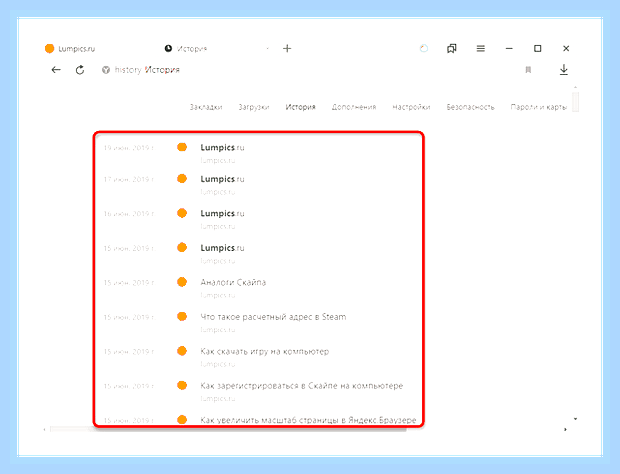Open Как увеличить масштаб страницы в Яндекс.Браузере
The width and height of the screenshot is (620, 474).
coord(308,420)
